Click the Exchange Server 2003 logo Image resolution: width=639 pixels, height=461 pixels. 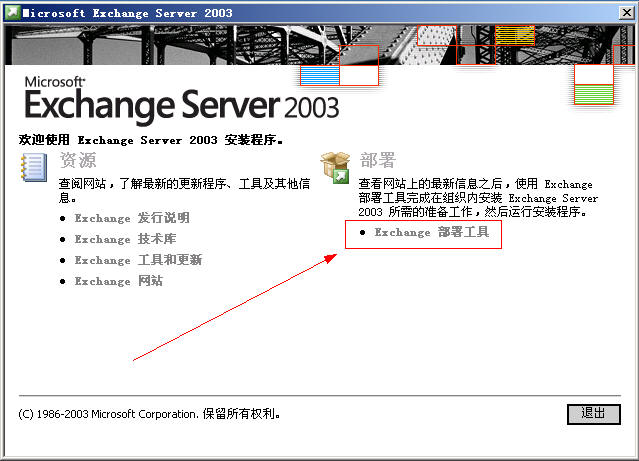[182, 100]
